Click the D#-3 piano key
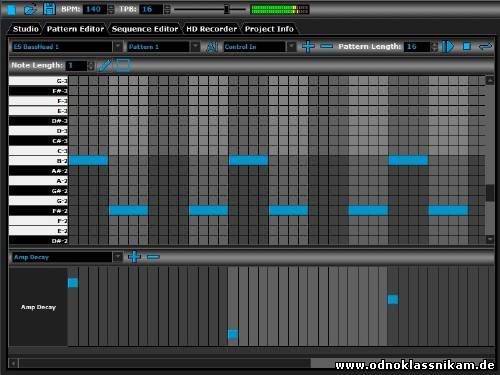The width and height of the screenshot is (500, 375). [38, 121]
